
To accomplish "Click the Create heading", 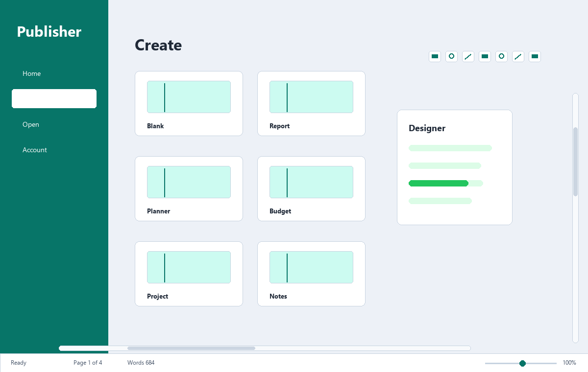I will point(158,45).
